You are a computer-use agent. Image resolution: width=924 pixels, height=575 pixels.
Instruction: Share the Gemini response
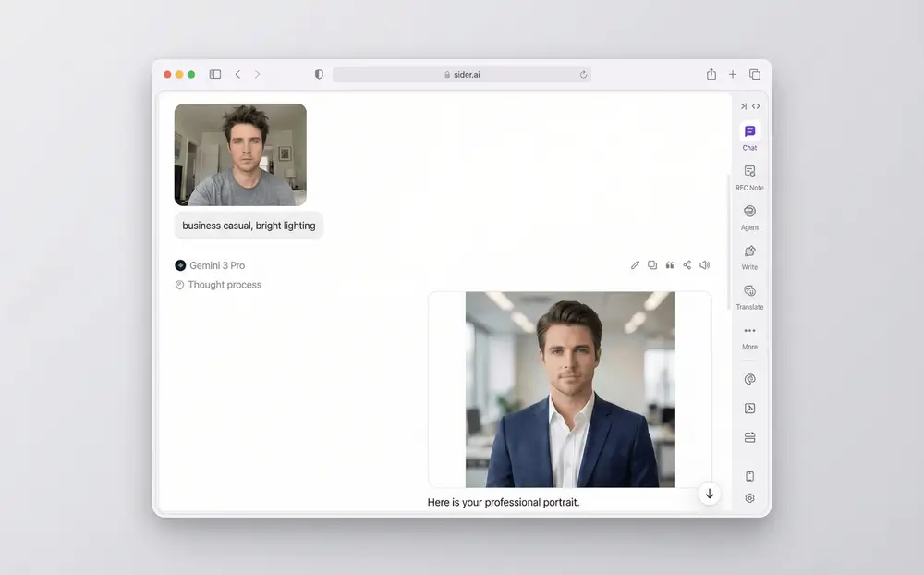click(687, 264)
